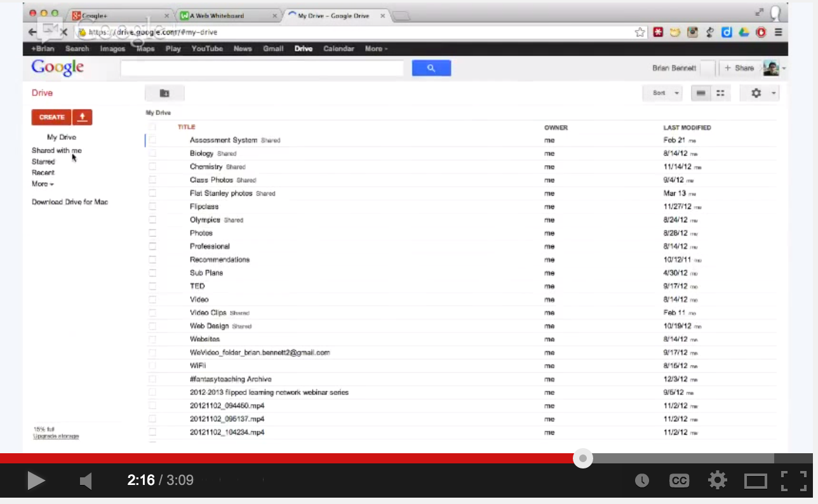Open the Drive settings gear dropdown
Screen dimensions: 818x504
pos(760,93)
